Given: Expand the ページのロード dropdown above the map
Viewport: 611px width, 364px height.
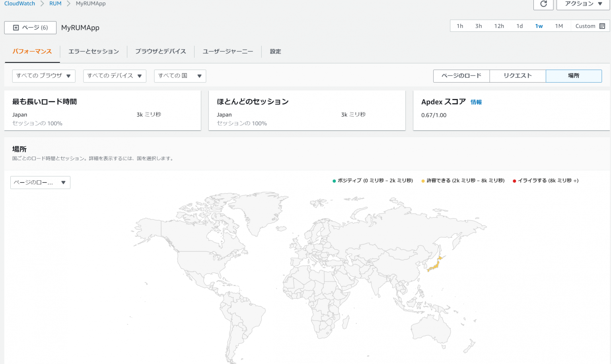Looking at the screenshot, I should (40, 182).
